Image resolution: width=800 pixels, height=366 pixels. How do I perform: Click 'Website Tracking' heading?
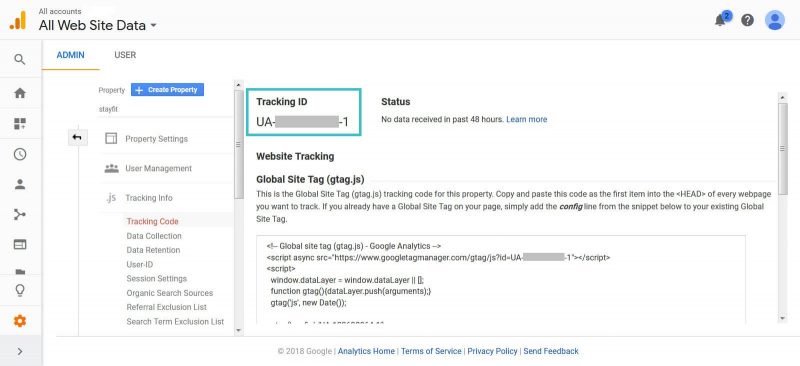click(295, 156)
